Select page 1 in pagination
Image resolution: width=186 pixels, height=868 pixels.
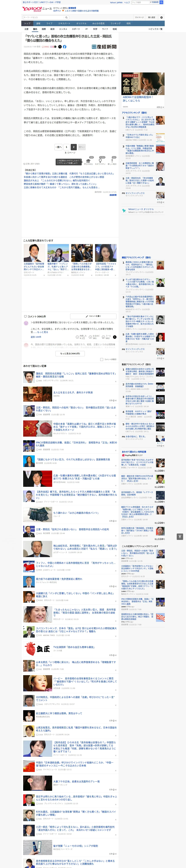66,147
